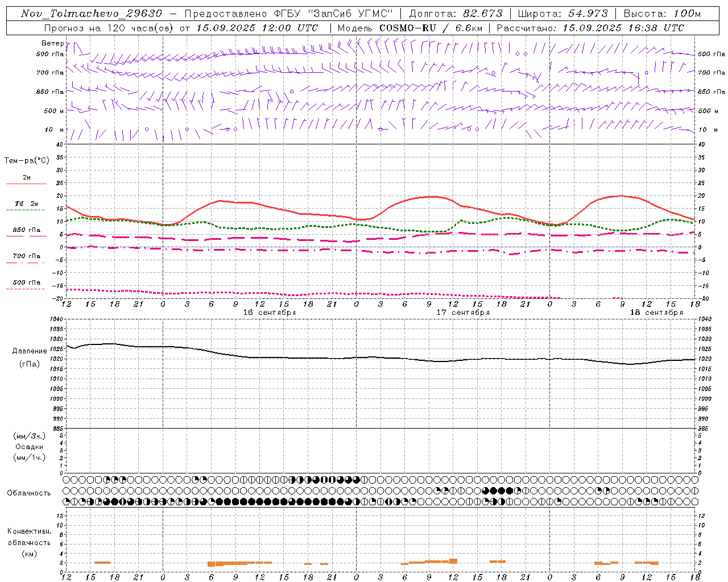The image size is (728, 582).
Task: Click the Долгота: 82.673 value
Action: pos(456,14)
